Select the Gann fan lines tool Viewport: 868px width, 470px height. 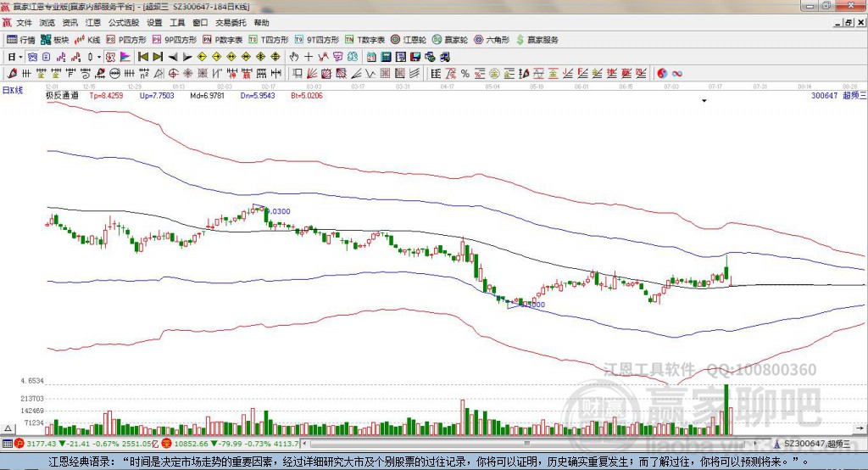pyautogui.click(x=312, y=73)
